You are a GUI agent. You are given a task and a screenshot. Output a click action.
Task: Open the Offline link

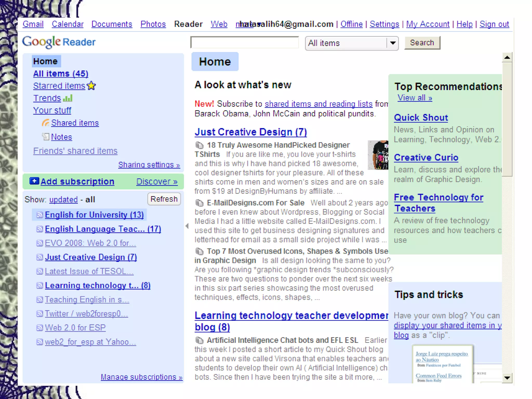tap(351, 24)
